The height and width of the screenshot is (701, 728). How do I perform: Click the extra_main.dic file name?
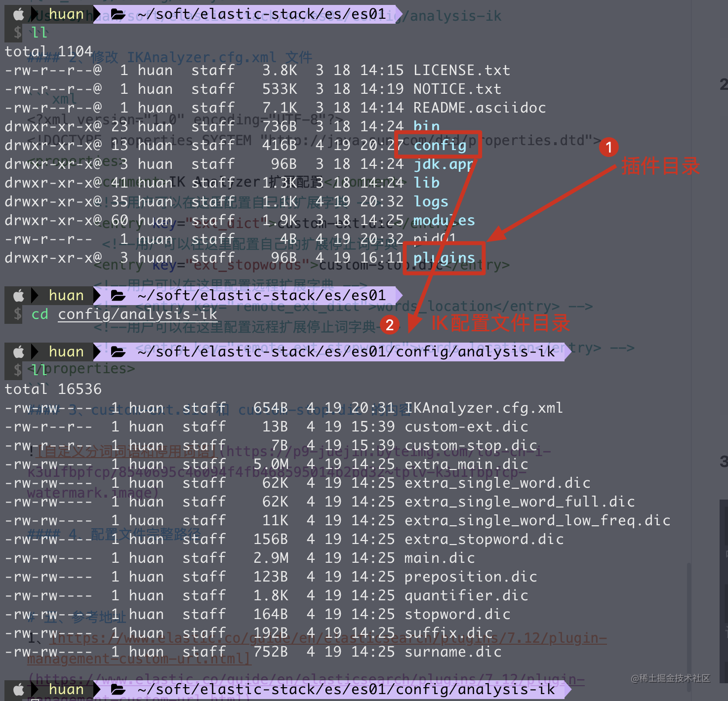pos(466,464)
